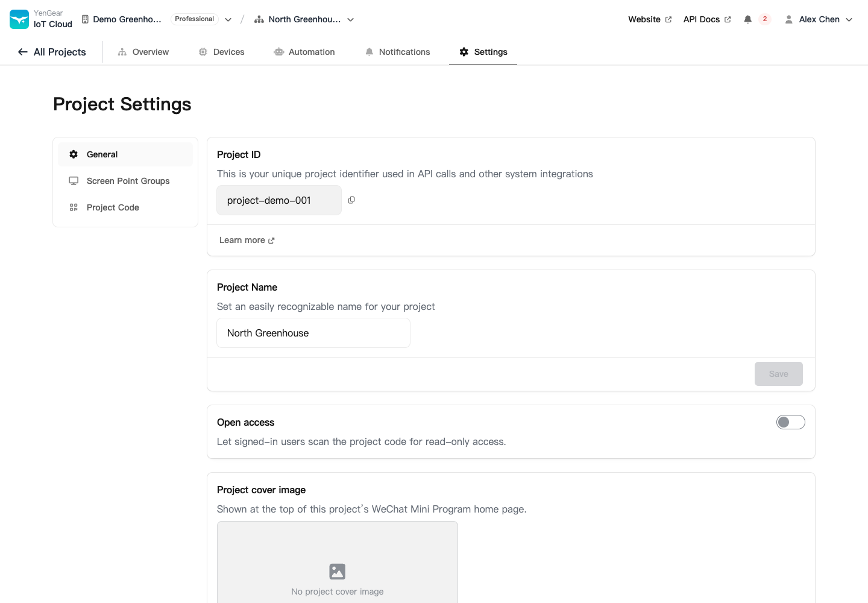The image size is (868, 603).
Task: Click the hierarchy icon beside North Greenhouse
Action: (x=259, y=19)
